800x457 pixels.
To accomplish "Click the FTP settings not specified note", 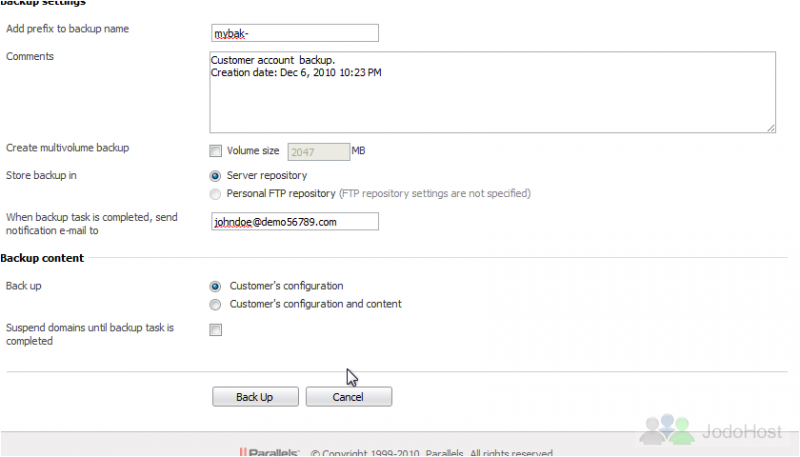I will click(x=435, y=194).
